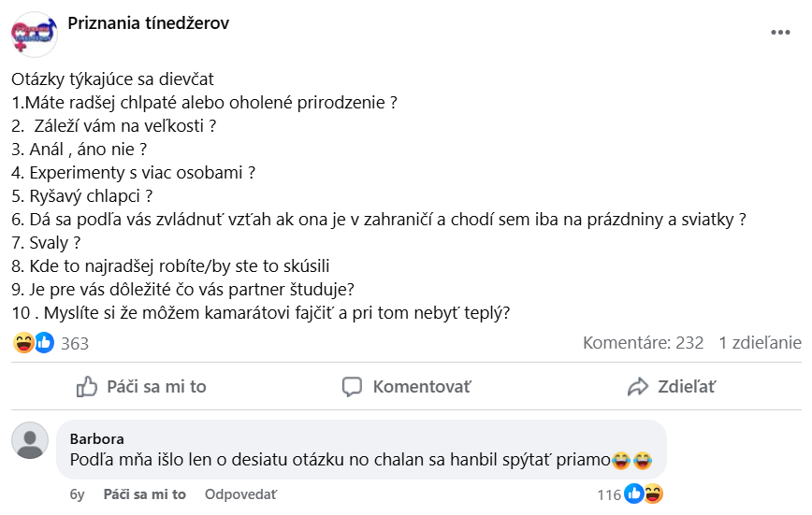The width and height of the screenshot is (812, 515).
Task: Reply to Barbora's comment with Odpovedať
Action: coord(240,494)
